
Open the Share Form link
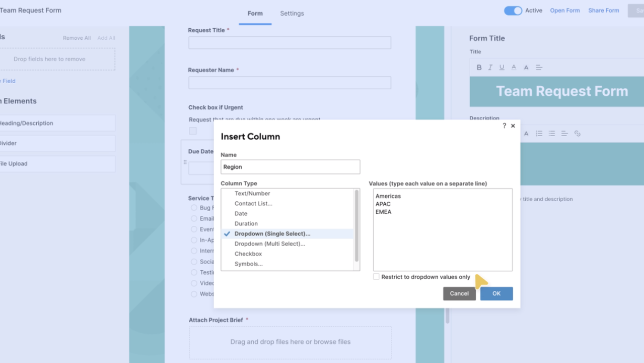(603, 10)
